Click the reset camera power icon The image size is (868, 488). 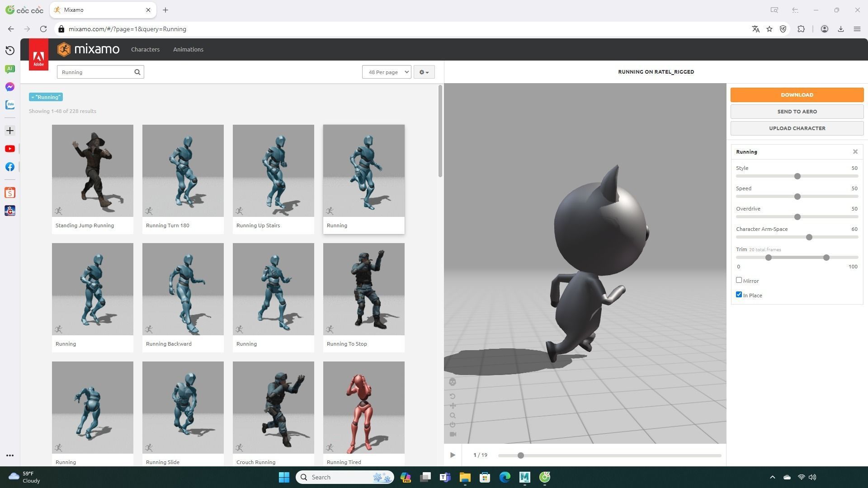(x=453, y=425)
